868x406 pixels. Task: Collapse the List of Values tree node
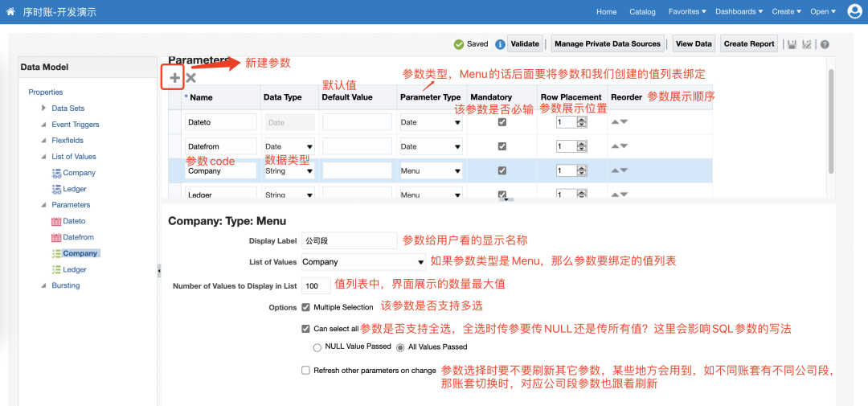click(43, 157)
